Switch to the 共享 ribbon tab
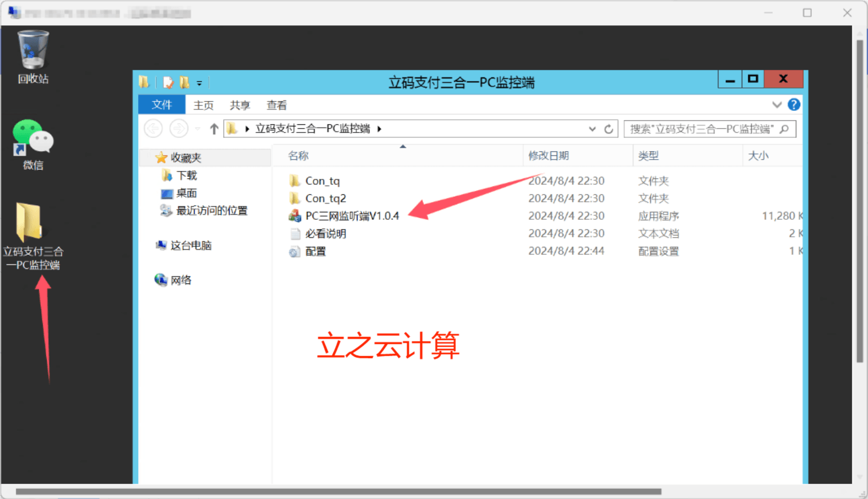This screenshot has height=499, width=868. pyautogui.click(x=240, y=105)
